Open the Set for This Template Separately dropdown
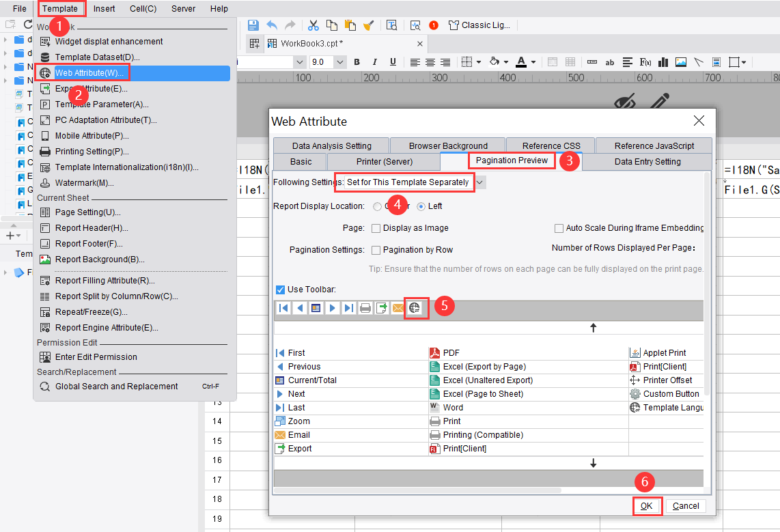 [480, 182]
